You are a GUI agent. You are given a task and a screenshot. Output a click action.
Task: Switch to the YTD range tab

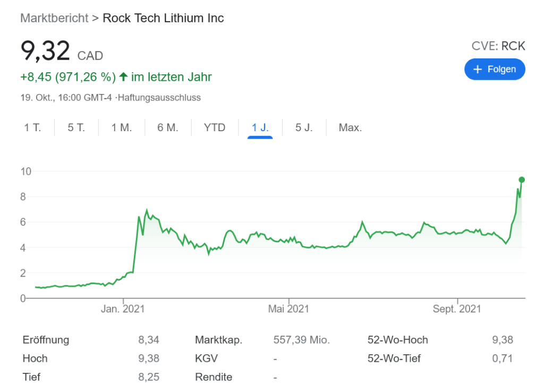[x=215, y=127]
